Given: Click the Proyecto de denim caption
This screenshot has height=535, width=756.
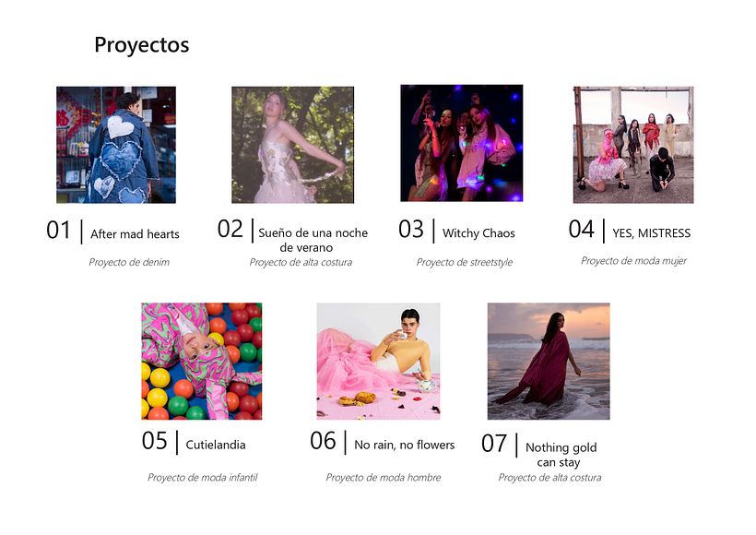Looking at the screenshot, I should (129, 262).
